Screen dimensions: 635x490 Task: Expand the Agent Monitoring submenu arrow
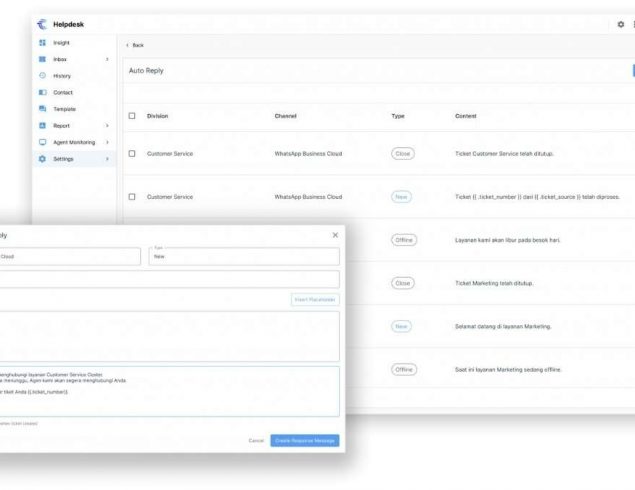pos(107,142)
